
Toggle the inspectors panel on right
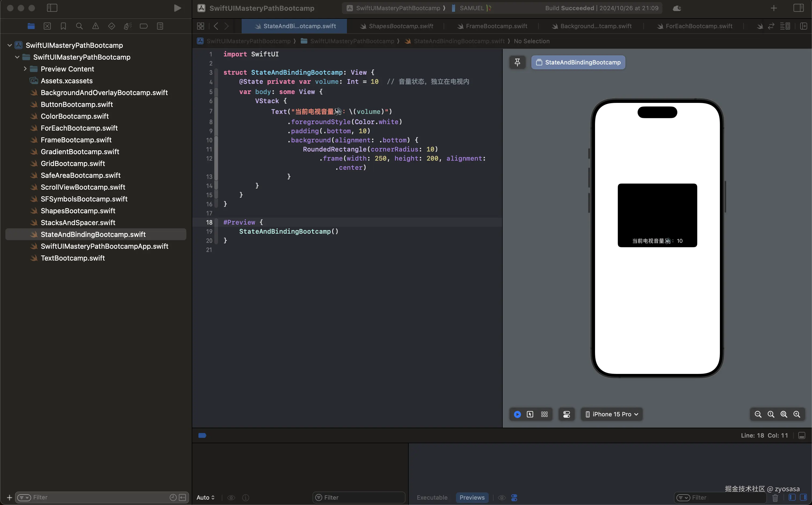(x=798, y=8)
